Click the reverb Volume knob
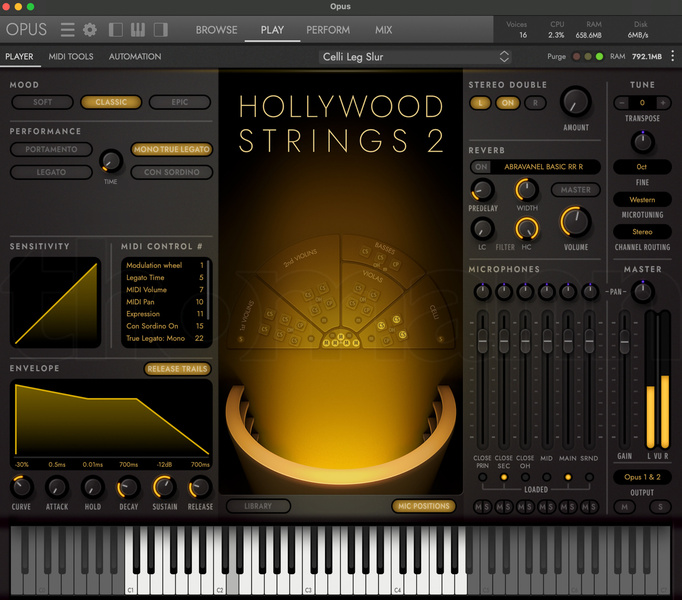 pos(575,222)
